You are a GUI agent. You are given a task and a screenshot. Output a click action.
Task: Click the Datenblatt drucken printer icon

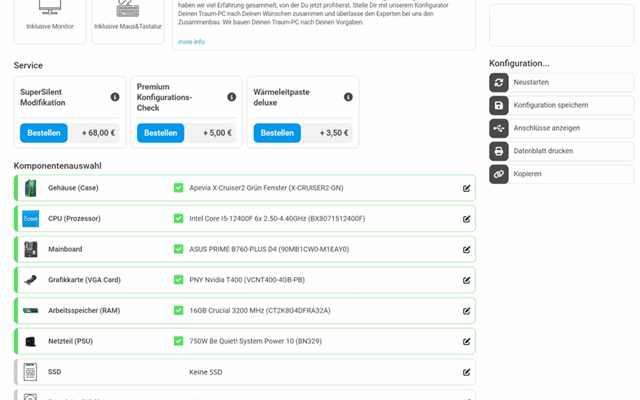point(498,151)
